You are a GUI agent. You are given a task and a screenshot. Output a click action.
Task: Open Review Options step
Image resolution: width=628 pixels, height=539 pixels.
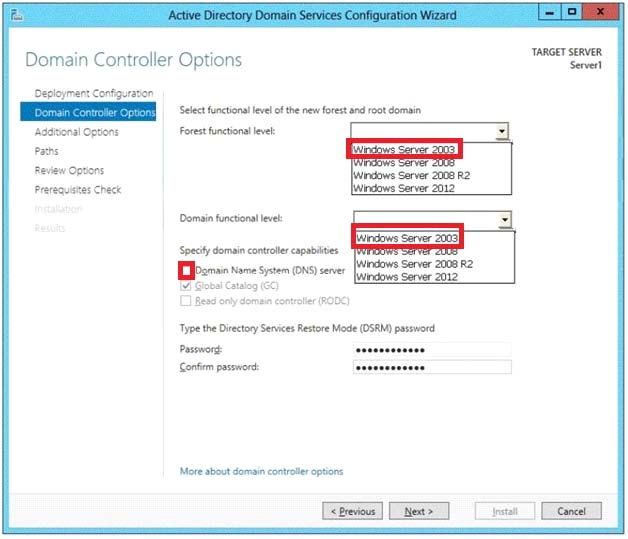tap(69, 170)
